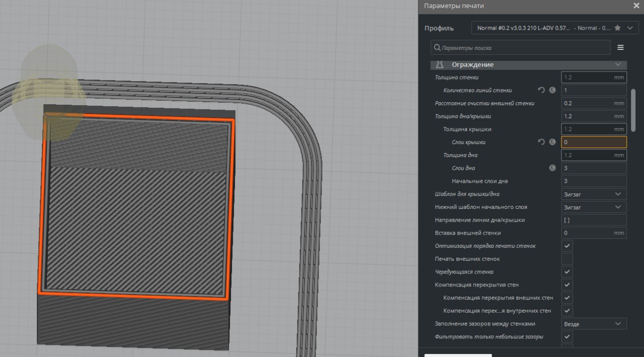Click the star icon in the profile selector
This screenshot has height=357, width=644.
(x=617, y=28)
